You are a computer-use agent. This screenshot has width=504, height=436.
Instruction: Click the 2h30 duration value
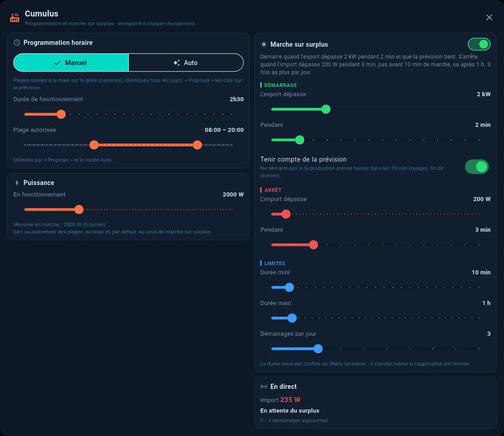[237, 99]
